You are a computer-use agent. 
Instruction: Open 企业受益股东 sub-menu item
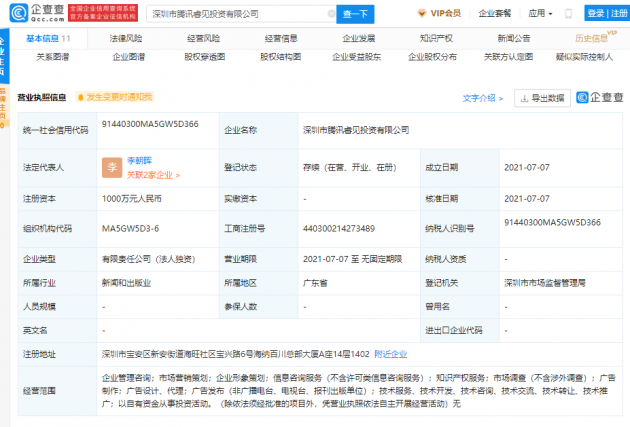point(356,57)
